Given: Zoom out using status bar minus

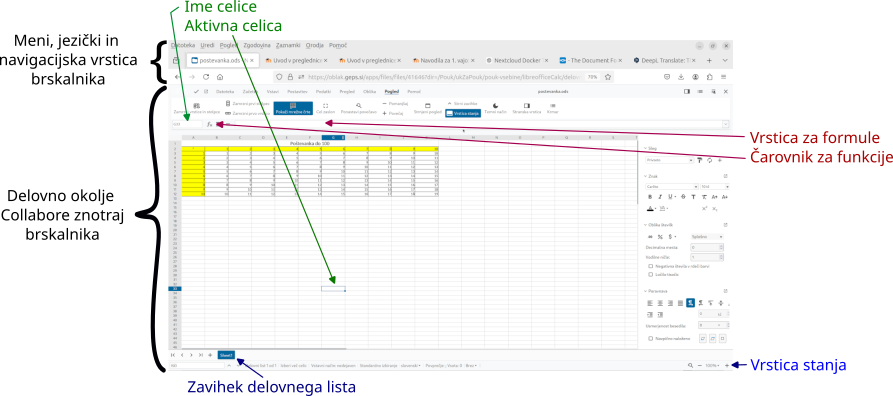Looking at the screenshot, I should point(700,365).
